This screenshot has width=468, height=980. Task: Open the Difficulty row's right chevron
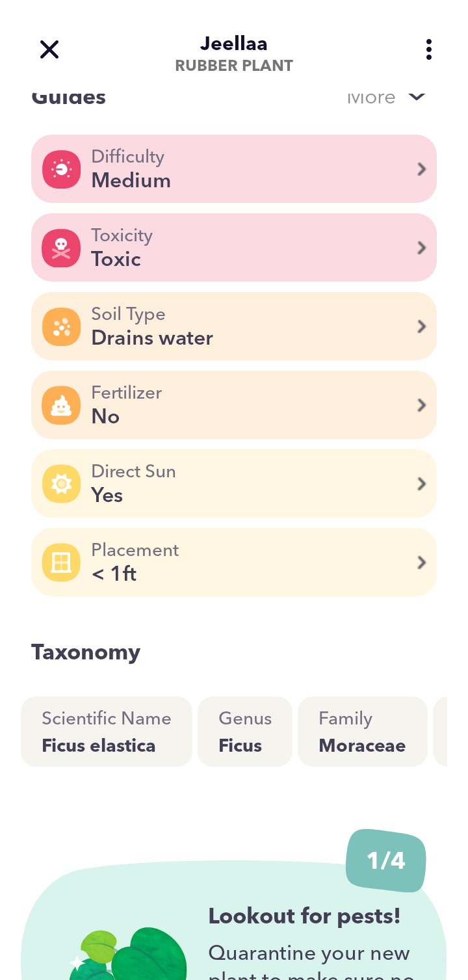click(422, 169)
